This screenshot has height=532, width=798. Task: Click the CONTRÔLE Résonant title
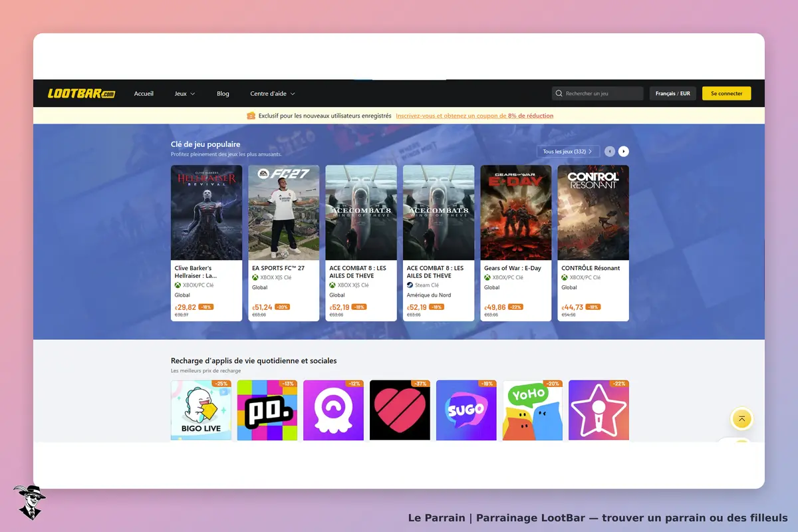(591, 268)
